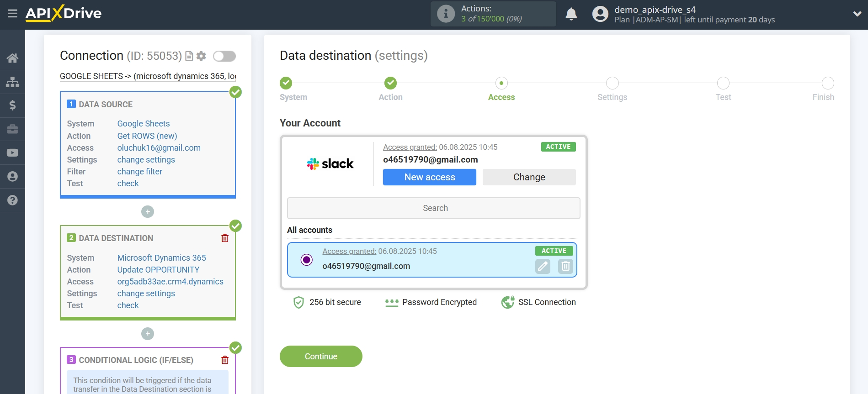Click the green Continue button
Viewport: 868px width, 394px height.
click(x=321, y=356)
